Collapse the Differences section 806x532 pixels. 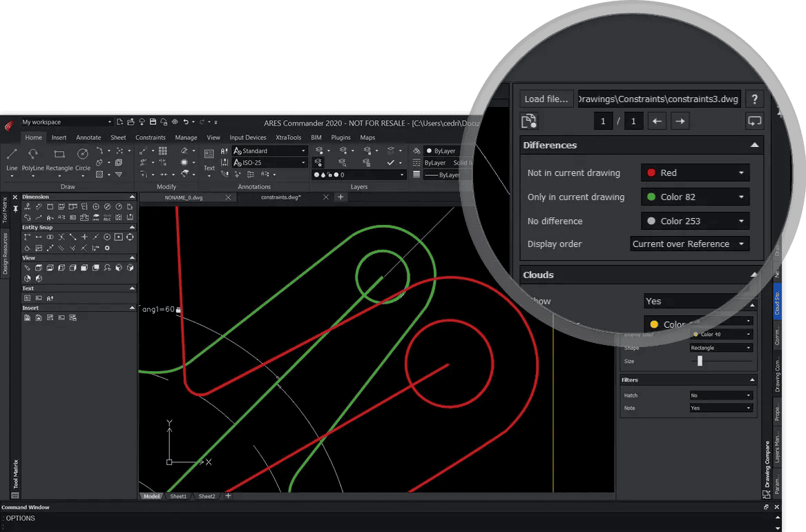(x=754, y=146)
